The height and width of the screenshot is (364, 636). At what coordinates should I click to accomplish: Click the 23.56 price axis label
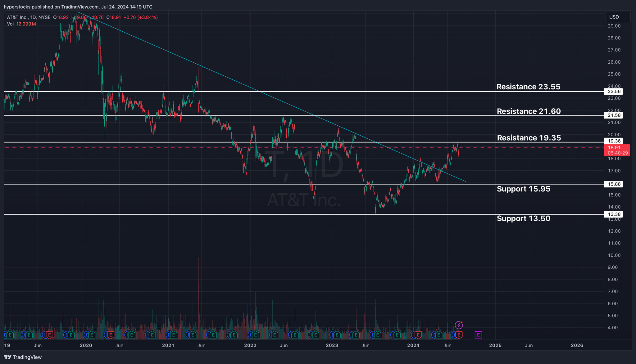pos(614,92)
